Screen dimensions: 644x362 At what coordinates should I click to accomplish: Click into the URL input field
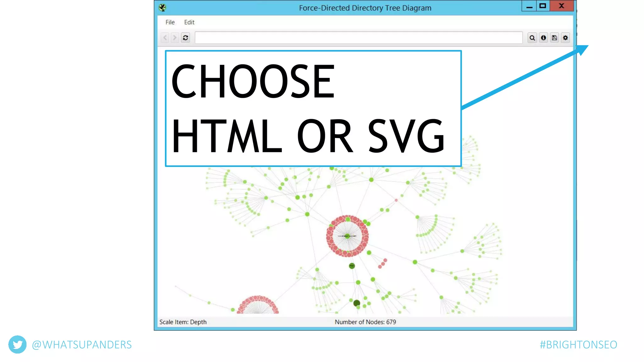tap(358, 38)
